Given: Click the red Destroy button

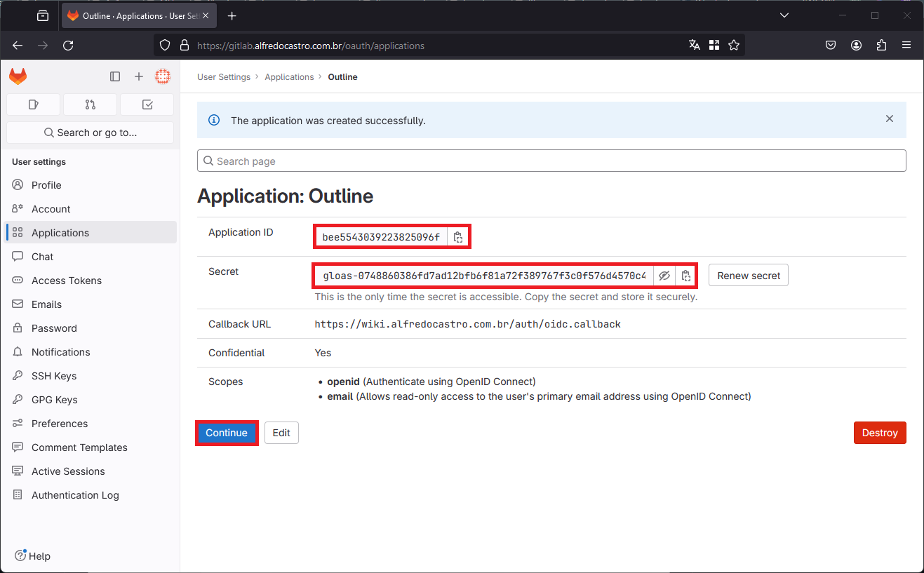Looking at the screenshot, I should pos(880,433).
